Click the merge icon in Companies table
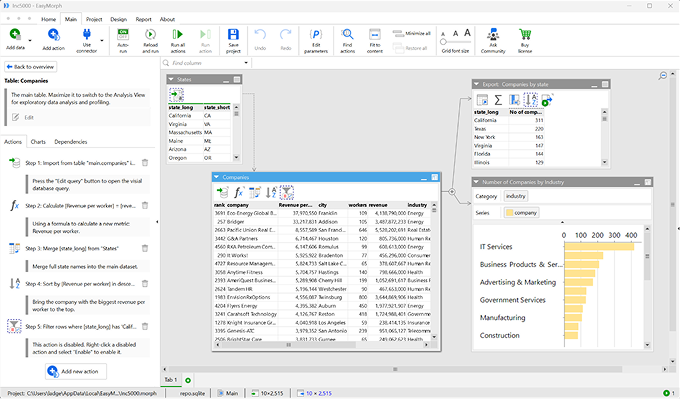This screenshot has width=680, height=399. [255, 192]
